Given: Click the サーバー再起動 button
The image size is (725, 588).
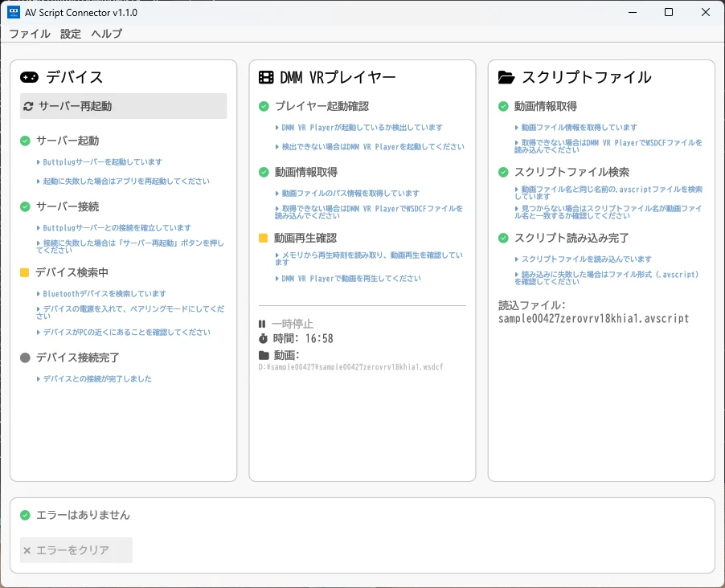Looking at the screenshot, I should coord(124,106).
